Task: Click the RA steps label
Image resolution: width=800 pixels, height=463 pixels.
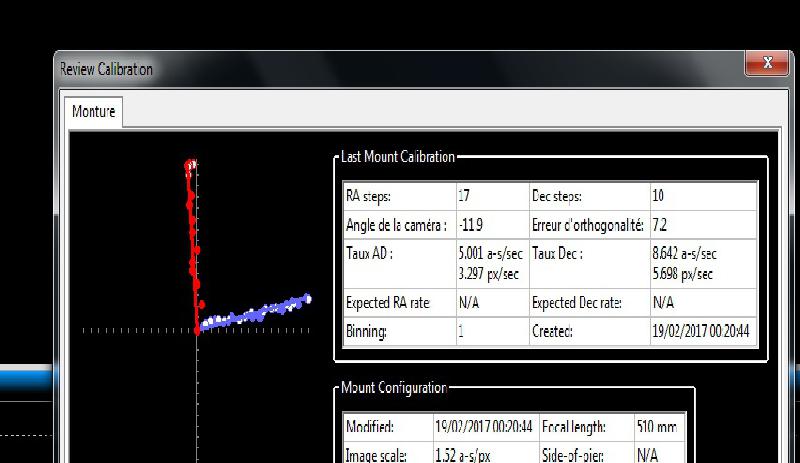Action: (x=368, y=196)
